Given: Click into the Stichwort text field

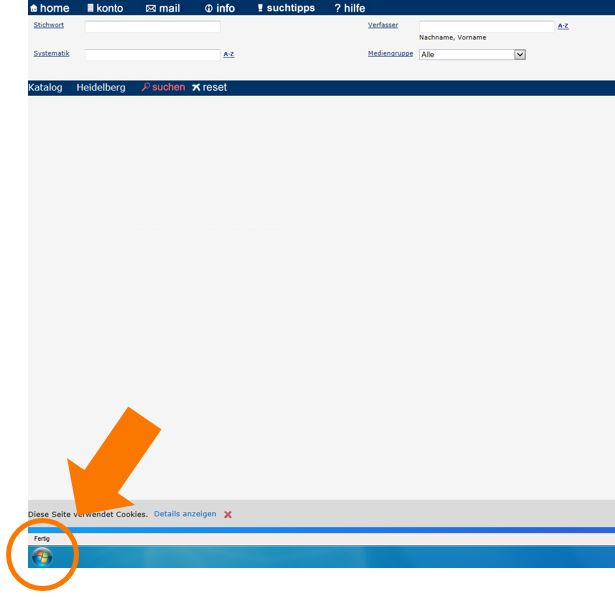Looking at the screenshot, I should click(x=152, y=27).
